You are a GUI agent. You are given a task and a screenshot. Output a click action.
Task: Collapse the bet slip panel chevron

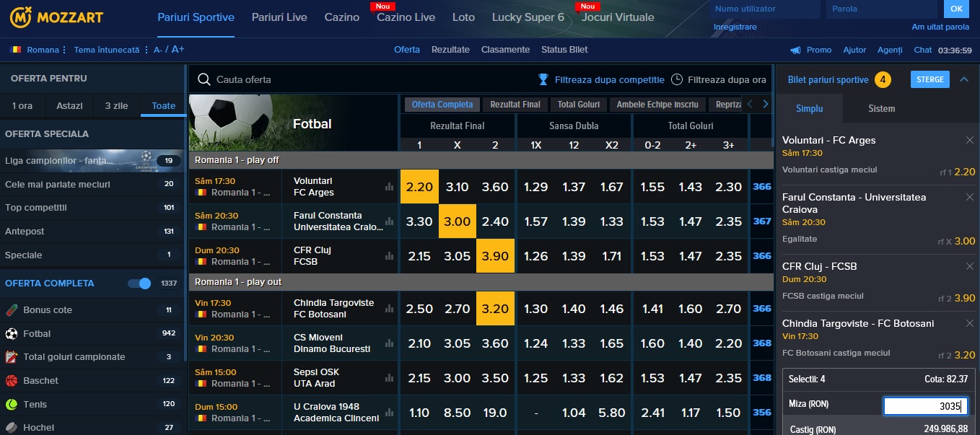click(x=964, y=79)
